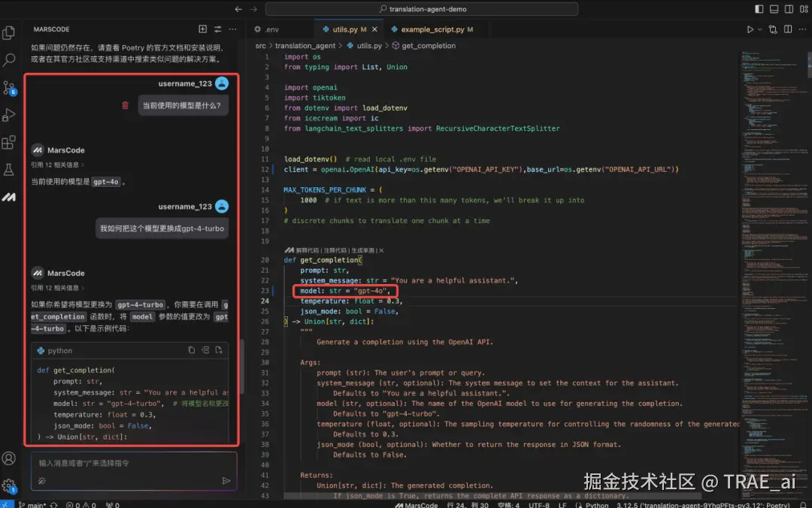The height and width of the screenshot is (508, 812).
Task: Dismiss the MarsCode code lens X
Action: pyautogui.click(x=381, y=251)
